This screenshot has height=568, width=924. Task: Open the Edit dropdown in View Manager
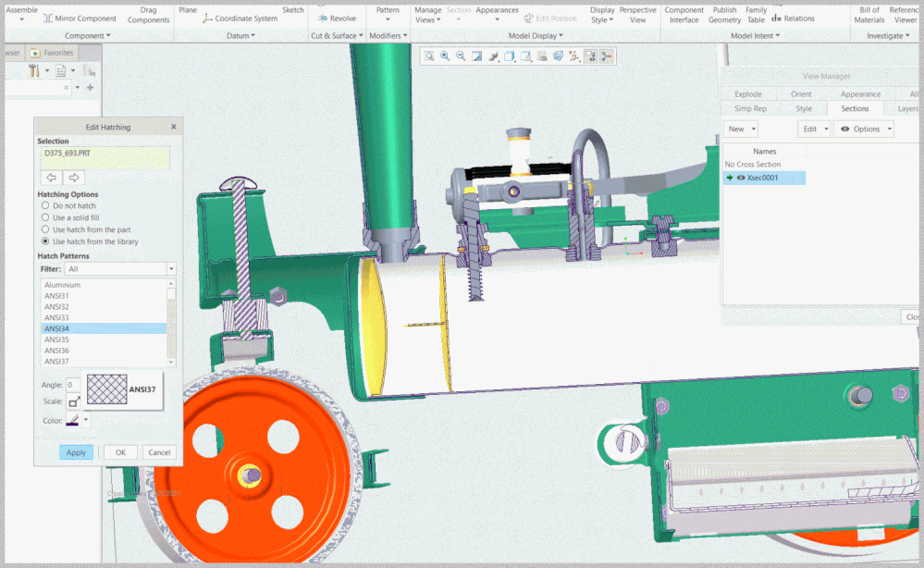814,129
